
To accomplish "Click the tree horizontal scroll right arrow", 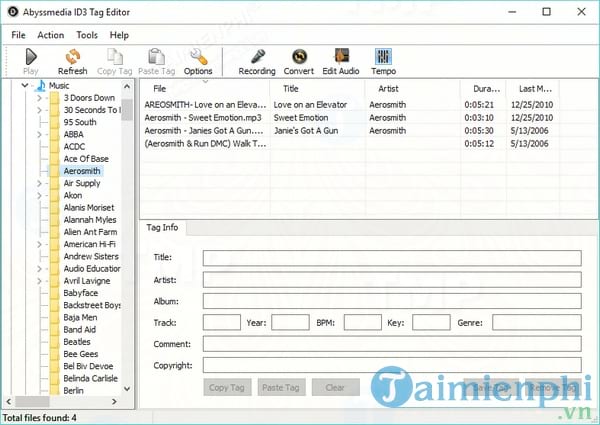I will coord(114,402).
